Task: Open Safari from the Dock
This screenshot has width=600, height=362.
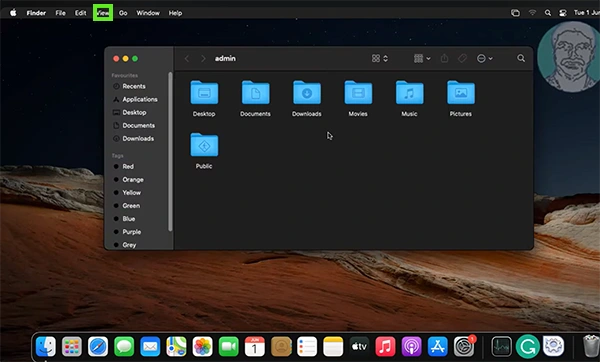Action: (98, 346)
